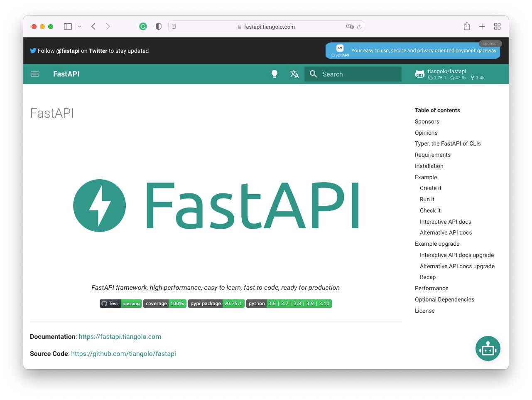
Task: Open the tiangolo/fastapi GitHub repository link
Action: [x=450, y=74]
